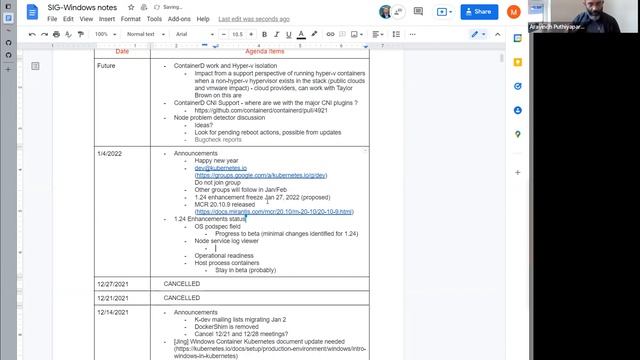This screenshot has width=640, height=360.
Task: Open the insert image dropdown
Action: point(357,34)
